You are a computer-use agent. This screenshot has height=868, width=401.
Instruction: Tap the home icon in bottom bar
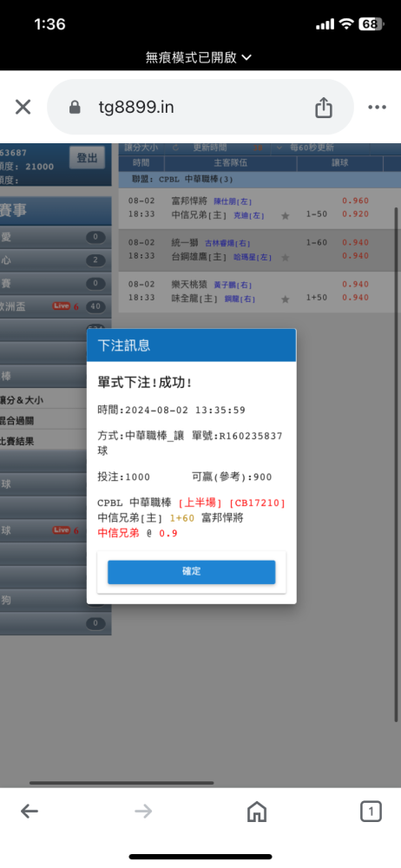257,812
